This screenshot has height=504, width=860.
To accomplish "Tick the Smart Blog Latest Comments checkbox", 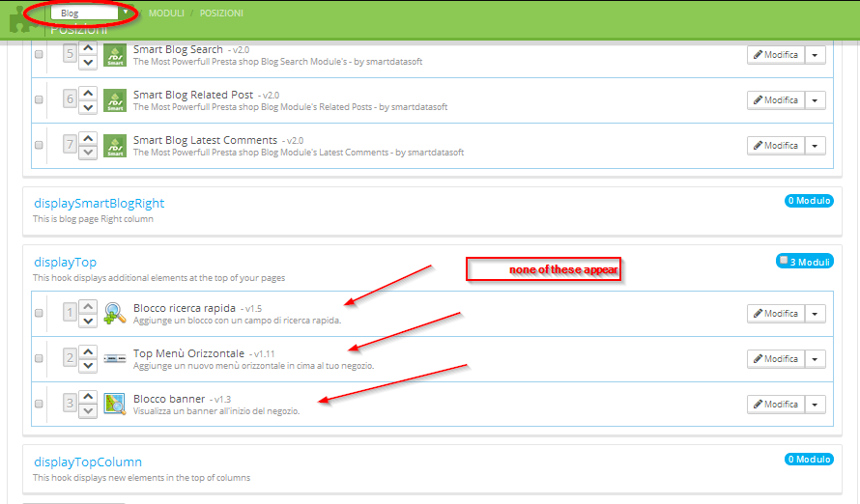I will [x=39, y=145].
